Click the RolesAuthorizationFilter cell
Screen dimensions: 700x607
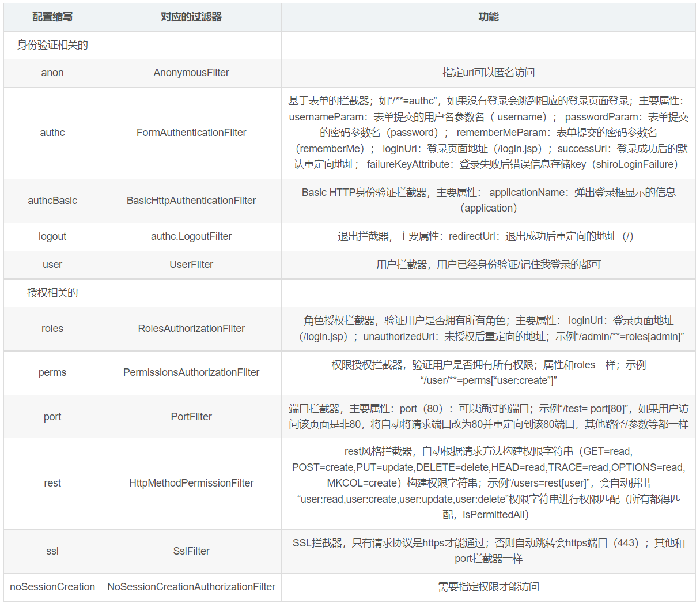click(x=191, y=329)
